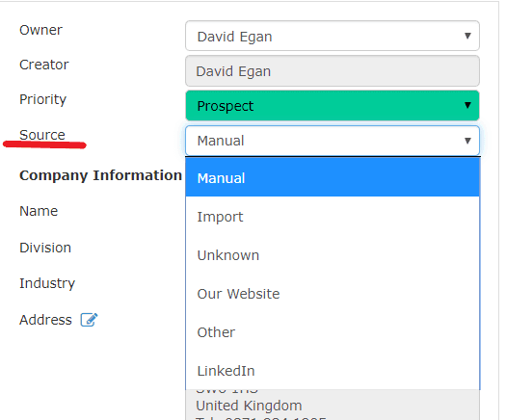This screenshot has height=420, width=506.
Task: Click the Industry field label
Action: [47, 283]
